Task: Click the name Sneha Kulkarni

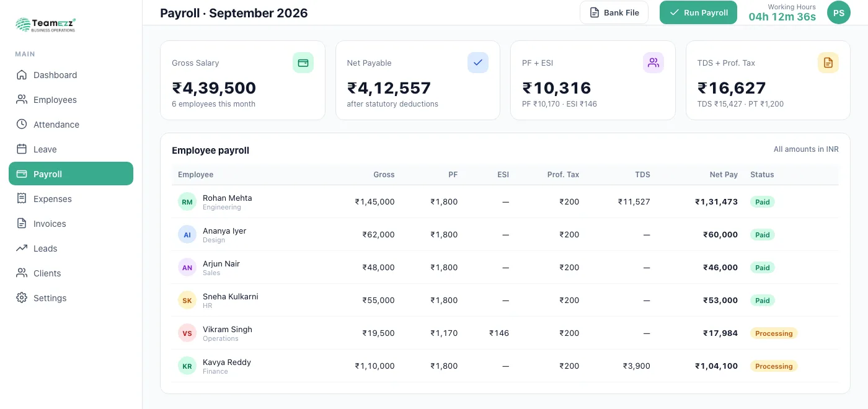Action: (231, 297)
